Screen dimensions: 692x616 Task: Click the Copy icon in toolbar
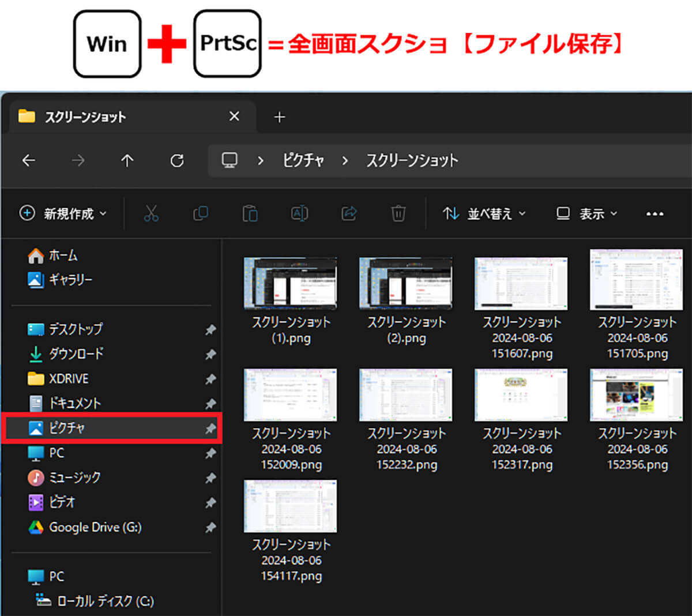(201, 213)
